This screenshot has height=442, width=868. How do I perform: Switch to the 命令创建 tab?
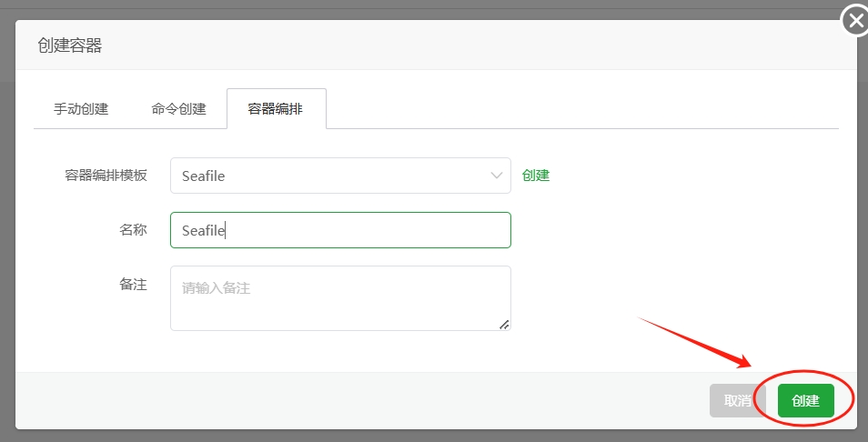(178, 108)
